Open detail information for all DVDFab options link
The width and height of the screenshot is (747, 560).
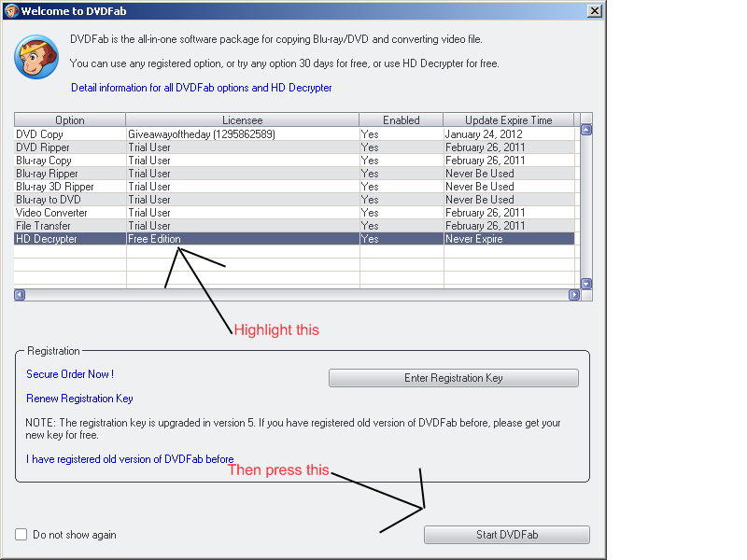[x=201, y=88]
